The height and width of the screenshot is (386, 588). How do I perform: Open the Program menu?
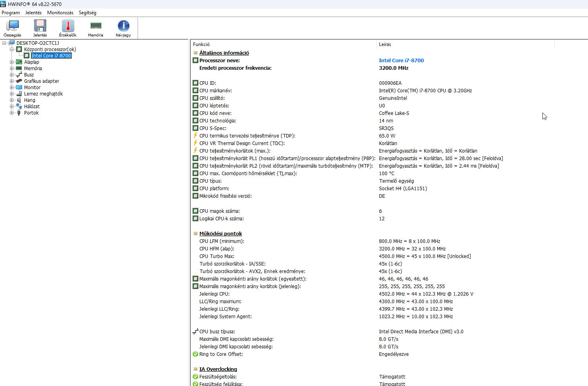point(11,12)
